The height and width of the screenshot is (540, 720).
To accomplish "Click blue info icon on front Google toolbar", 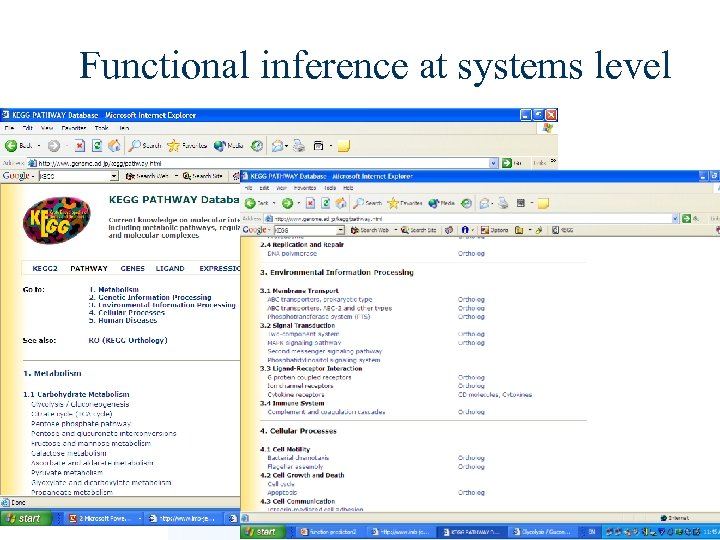I will (x=465, y=230).
